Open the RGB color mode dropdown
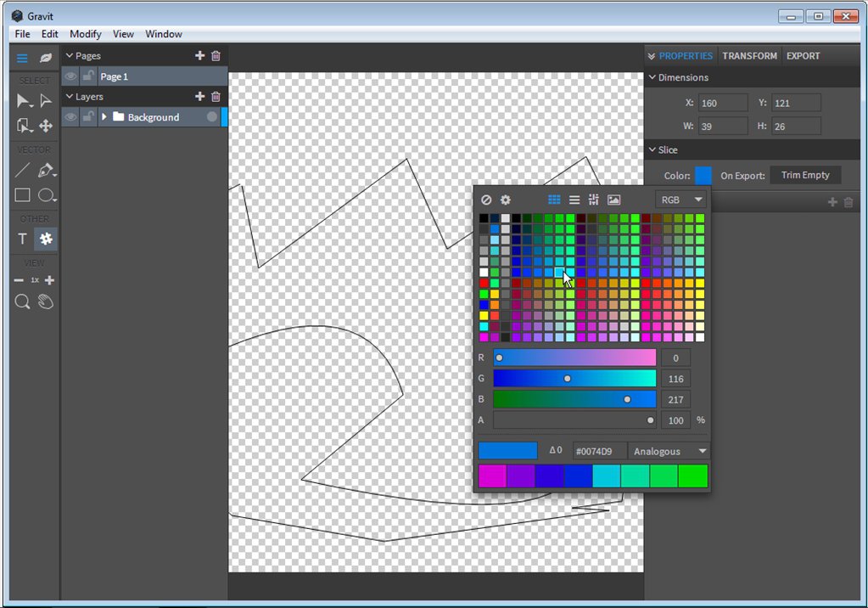 tap(681, 200)
